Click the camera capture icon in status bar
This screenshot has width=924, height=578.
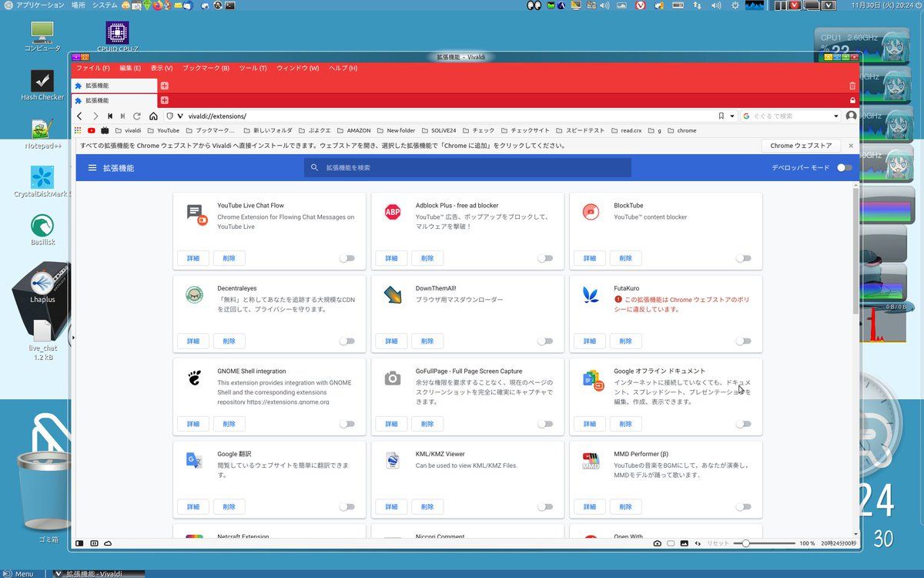pyautogui.click(x=657, y=543)
